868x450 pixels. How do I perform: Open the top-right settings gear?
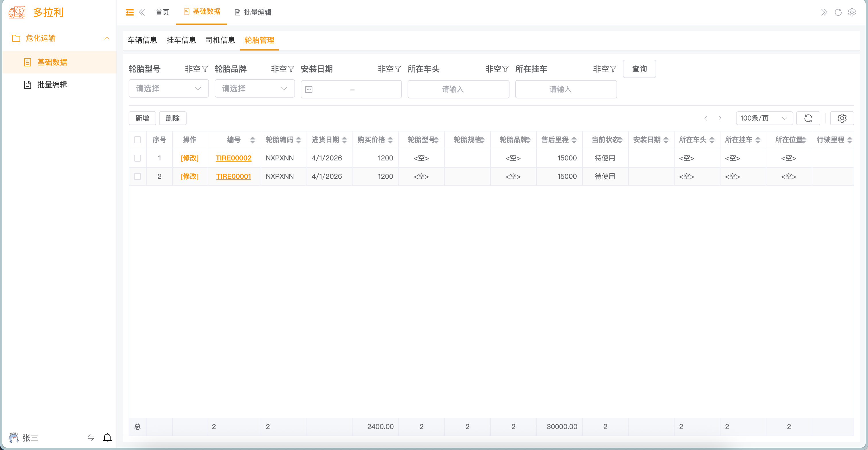click(852, 12)
